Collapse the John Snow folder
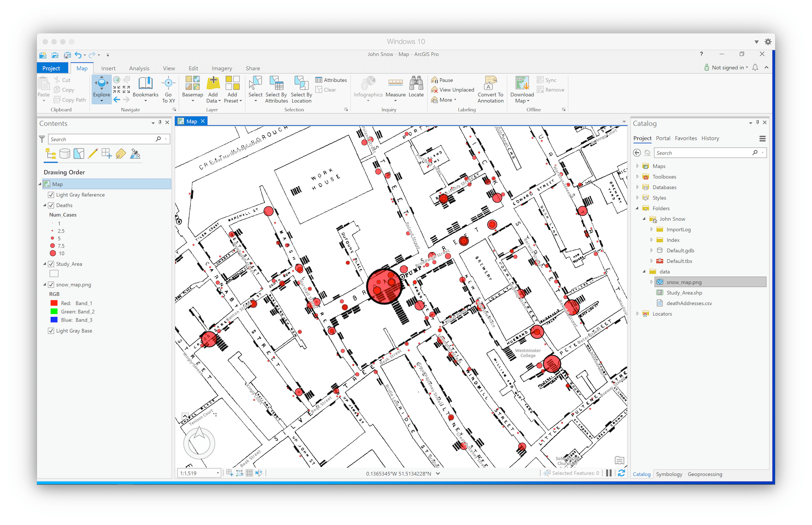 click(x=645, y=219)
